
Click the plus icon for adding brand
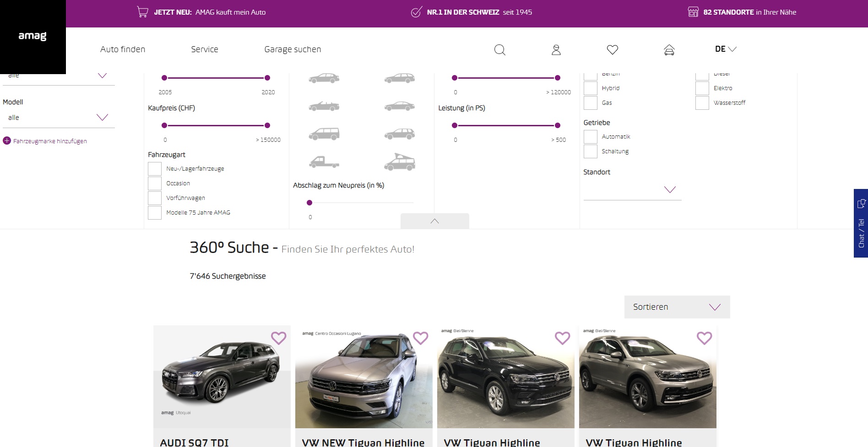[7, 141]
